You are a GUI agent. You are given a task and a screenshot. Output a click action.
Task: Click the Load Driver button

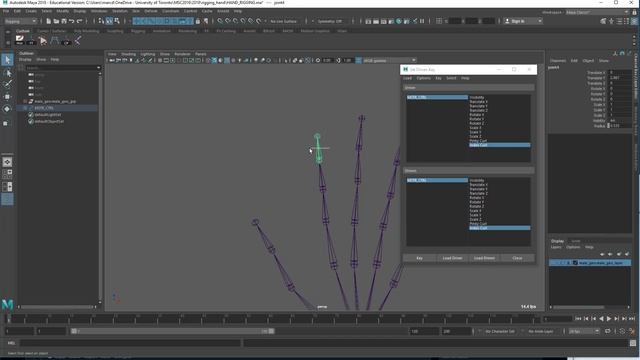452,258
